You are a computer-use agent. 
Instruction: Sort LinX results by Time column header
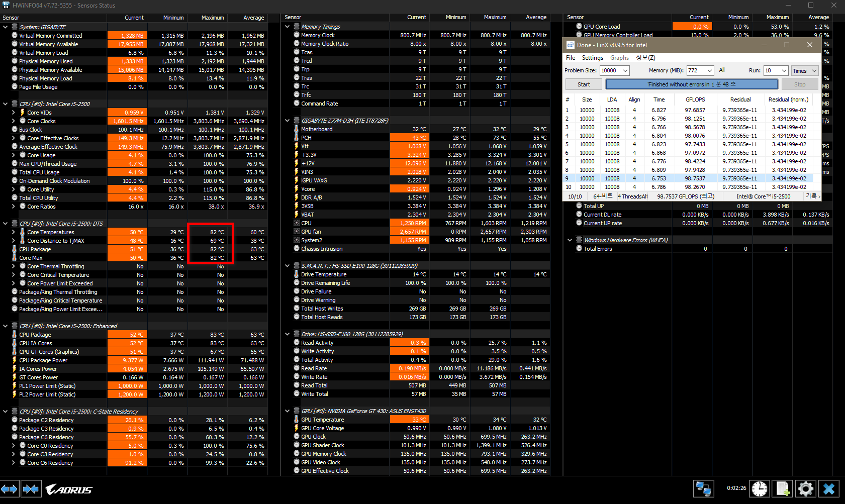(659, 99)
